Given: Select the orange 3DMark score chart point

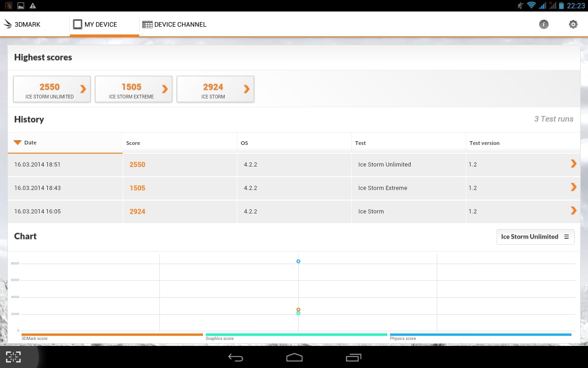Looking at the screenshot, I should tap(298, 310).
